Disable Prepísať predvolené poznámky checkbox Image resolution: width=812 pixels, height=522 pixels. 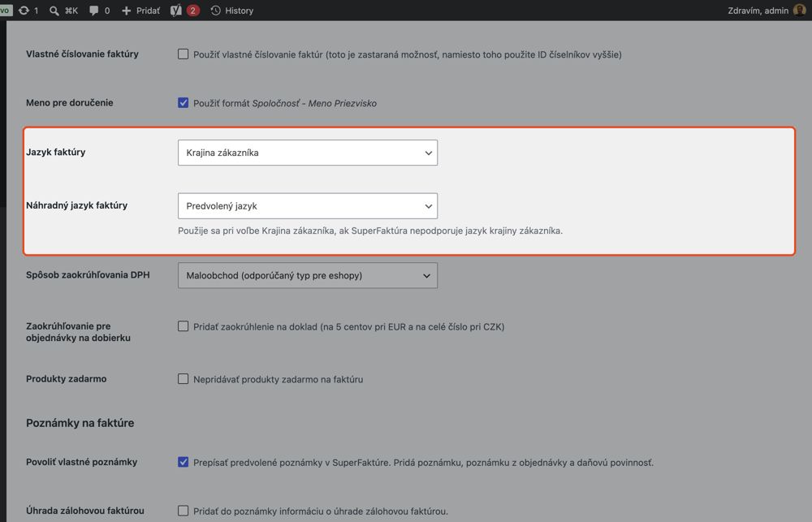point(183,462)
